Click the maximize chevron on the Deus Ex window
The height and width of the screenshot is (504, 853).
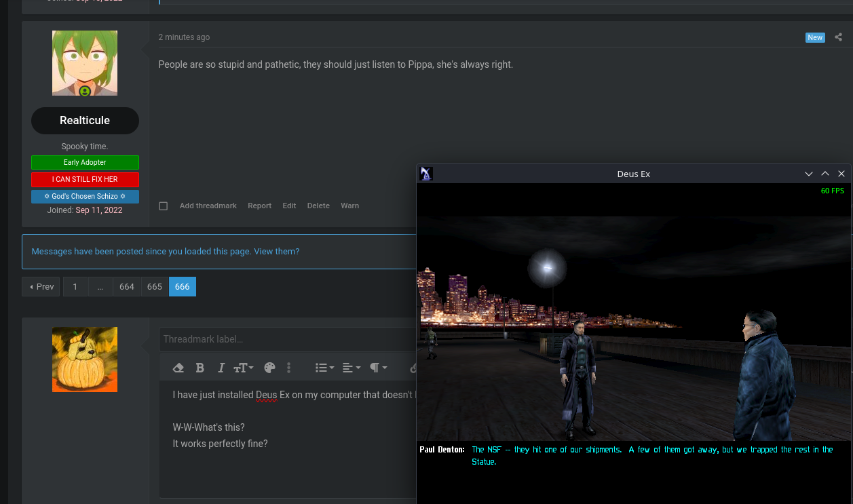[825, 174]
